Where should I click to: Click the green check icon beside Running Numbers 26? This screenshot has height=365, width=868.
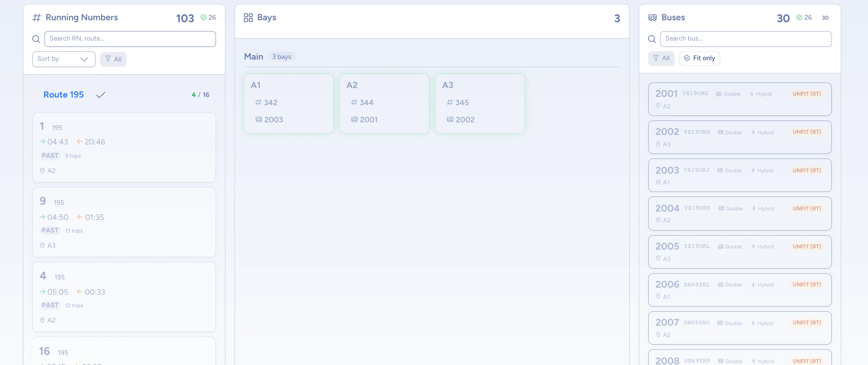(x=203, y=17)
